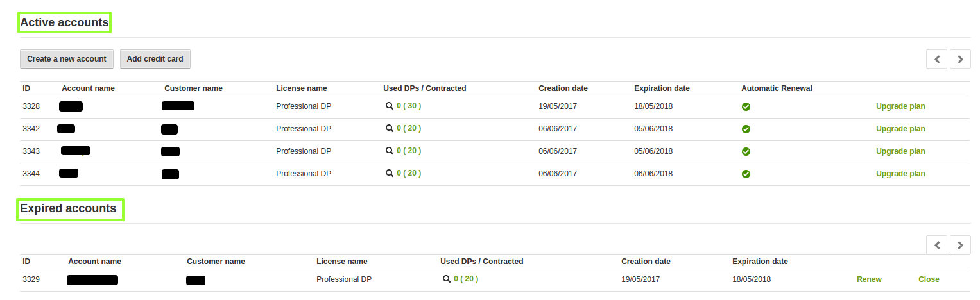This screenshot has width=980, height=300.
Task: Click expiration date 18/05/2018 in row 3328
Action: point(653,106)
